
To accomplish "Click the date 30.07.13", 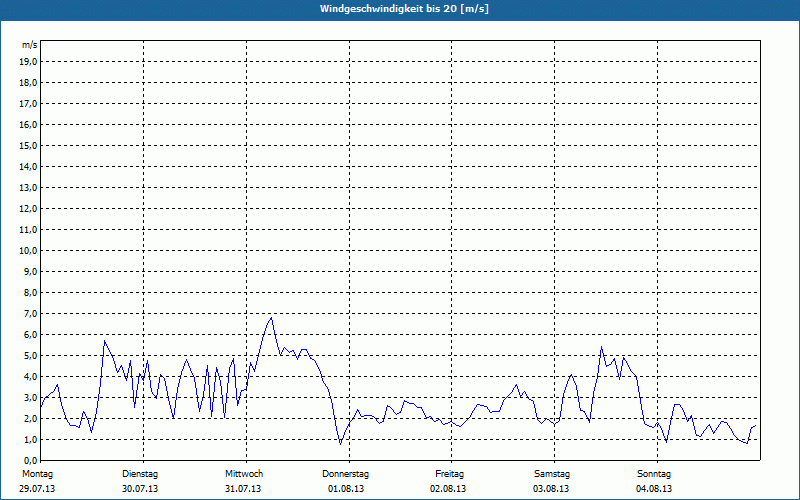I will tap(140, 489).
